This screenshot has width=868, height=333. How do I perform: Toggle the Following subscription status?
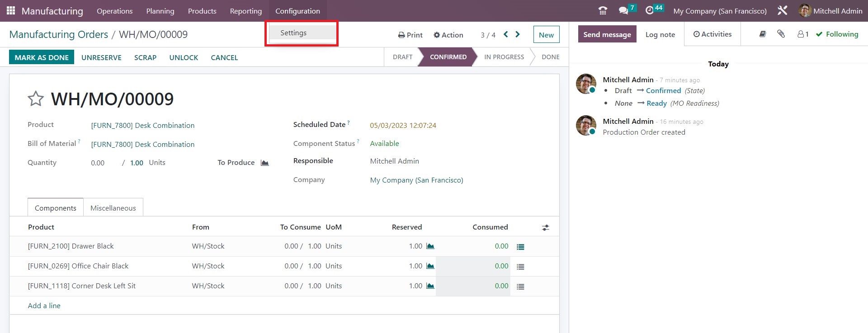point(837,34)
